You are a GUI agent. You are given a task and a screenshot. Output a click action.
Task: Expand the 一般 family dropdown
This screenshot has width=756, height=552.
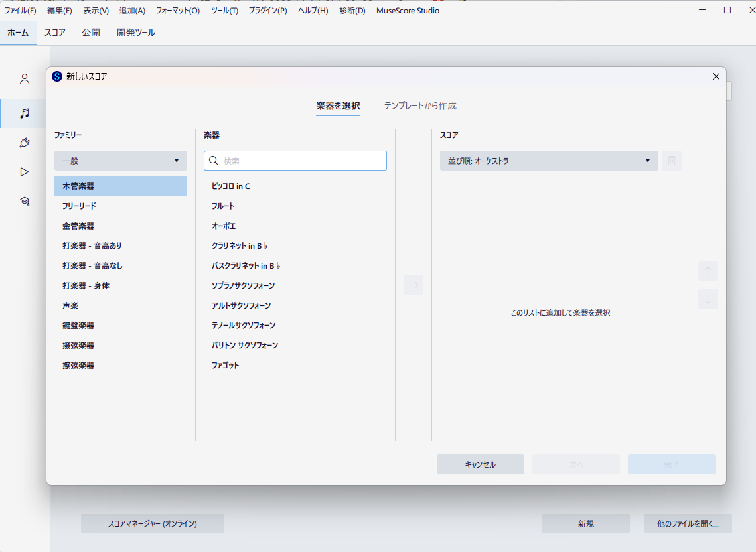(120, 161)
